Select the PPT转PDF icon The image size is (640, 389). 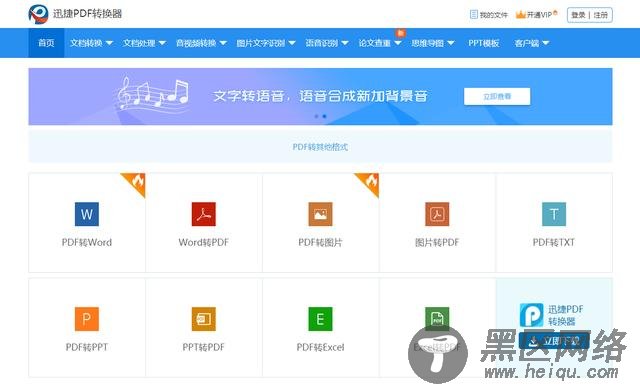click(204, 319)
